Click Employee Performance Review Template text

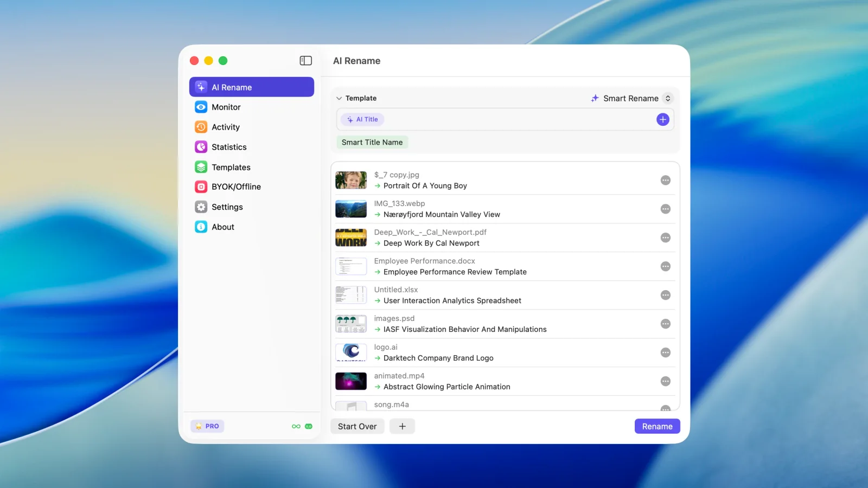click(x=455, y=272)
